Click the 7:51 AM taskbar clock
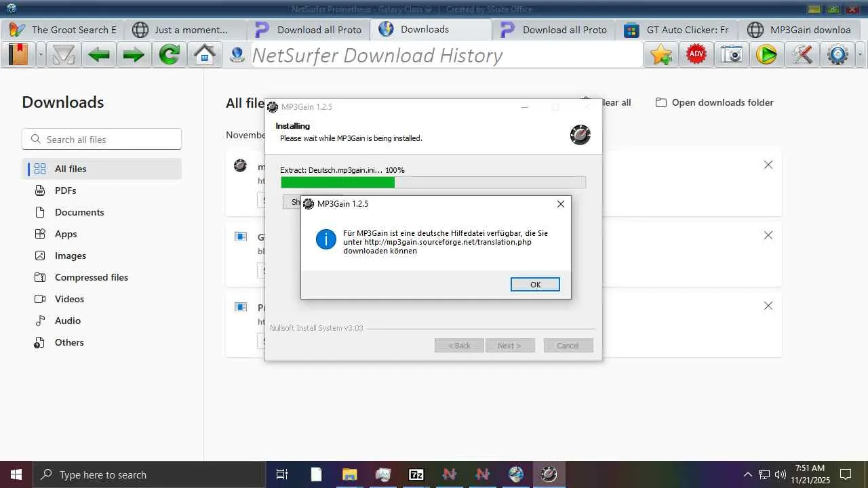 pos(810,474)
